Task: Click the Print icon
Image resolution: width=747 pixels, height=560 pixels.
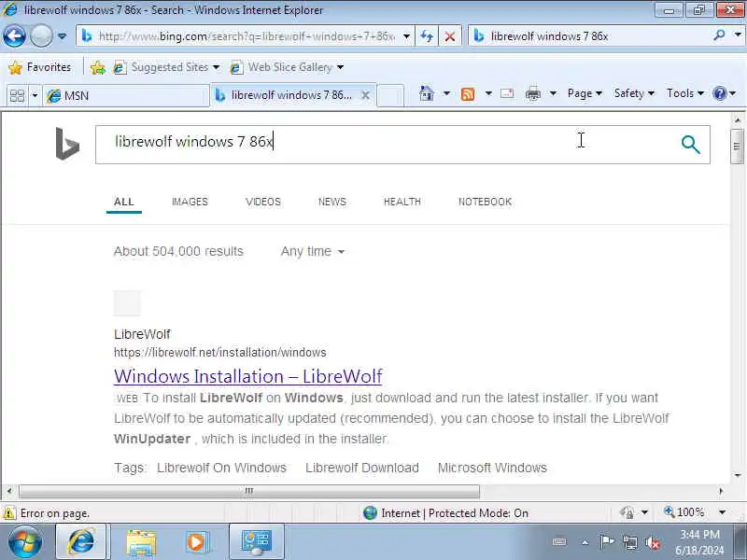Action: 533,94
